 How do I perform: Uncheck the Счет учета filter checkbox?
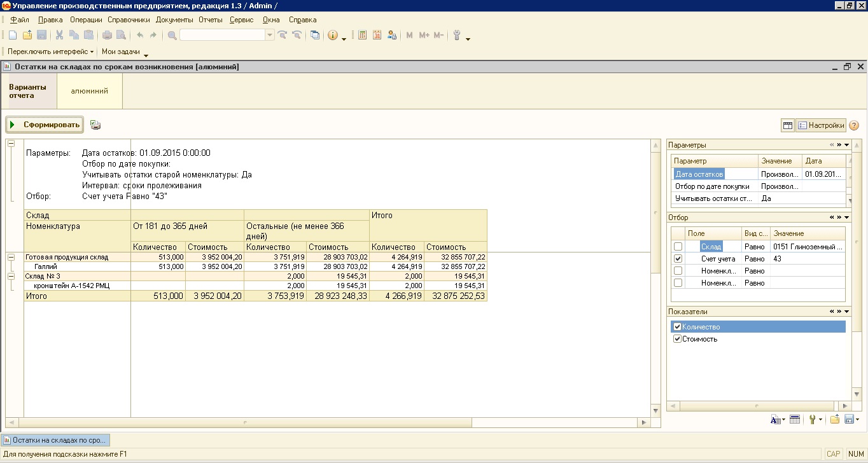coord(678,259)
